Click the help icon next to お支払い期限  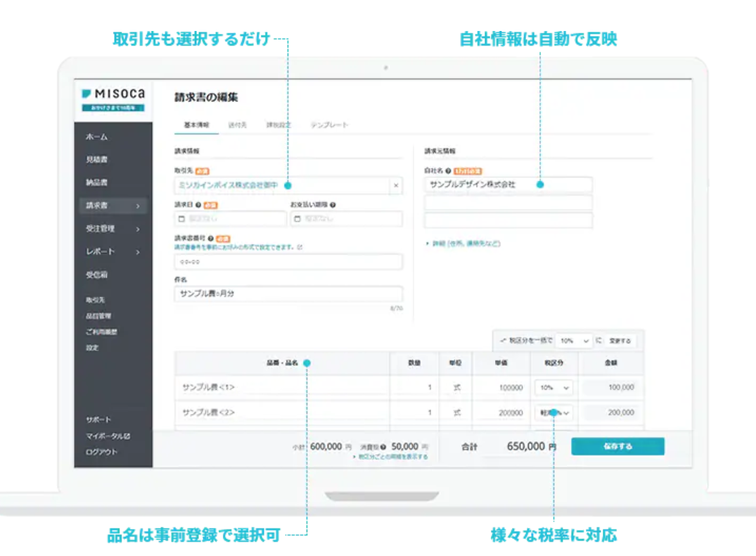point(332,205)
